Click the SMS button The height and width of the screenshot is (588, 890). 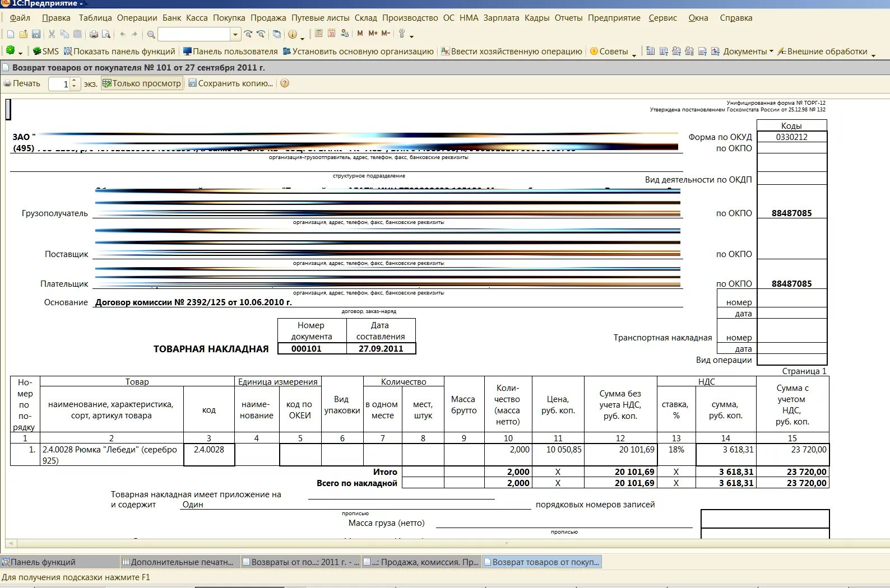click(46, 51)
